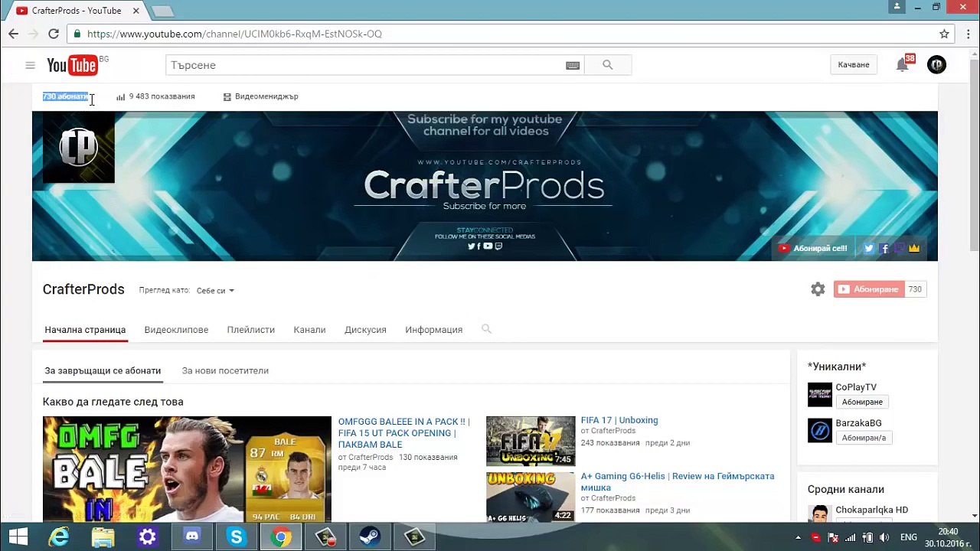Viewport: 980px width, 551px height.
Task: Open Skype from the taskbar
Action: [x=237, y=537]
